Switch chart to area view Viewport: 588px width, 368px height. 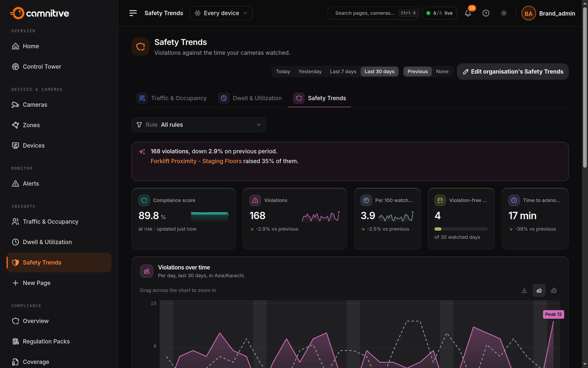(539, 290)
